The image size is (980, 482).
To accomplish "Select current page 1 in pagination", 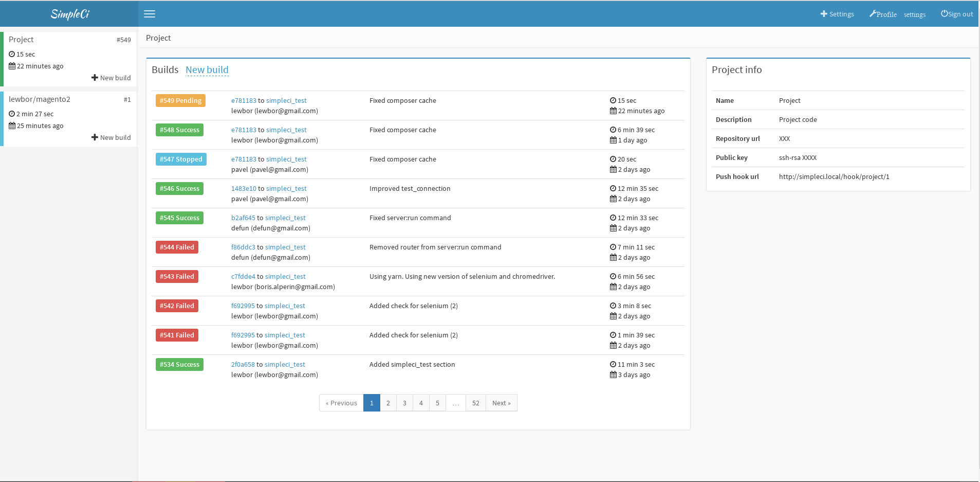I will coord(372,403).
